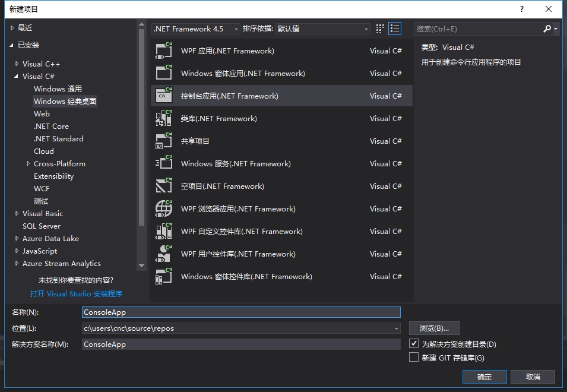Select the SQL Server category
Image resolution: width=567 pixels, height=392 pixels.
pos(42,226)
